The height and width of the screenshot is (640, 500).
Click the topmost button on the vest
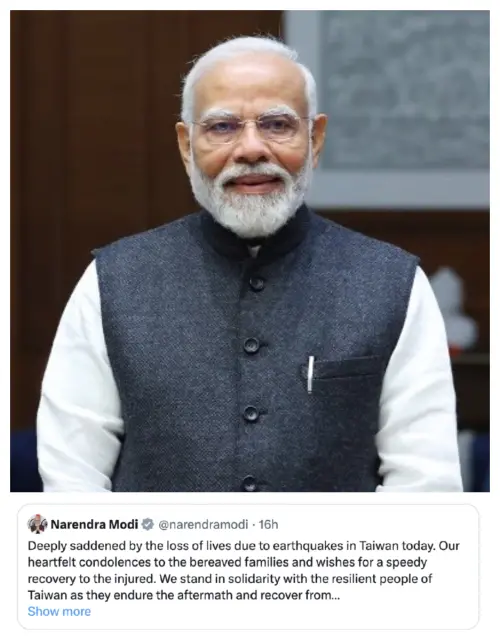[257, 283]
